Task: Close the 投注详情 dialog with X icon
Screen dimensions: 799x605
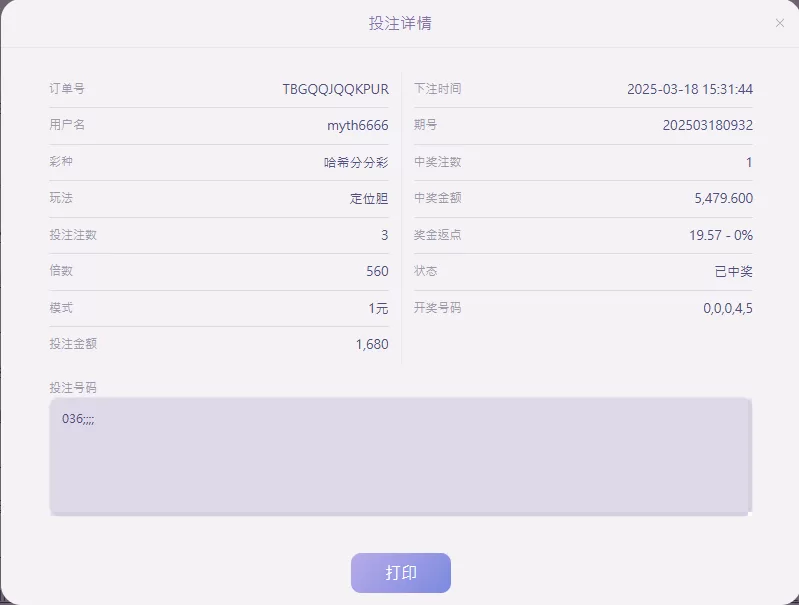Action: (x=779, y=23)
